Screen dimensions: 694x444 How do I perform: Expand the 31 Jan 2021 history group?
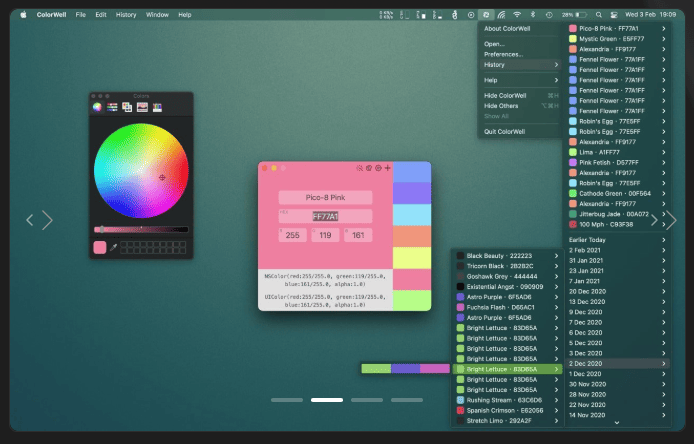617,260
